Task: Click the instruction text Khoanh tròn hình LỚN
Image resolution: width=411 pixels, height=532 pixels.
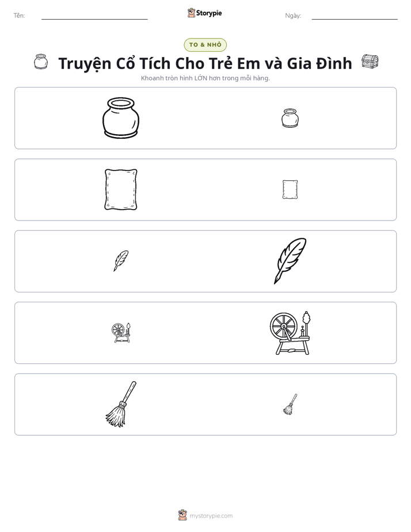Action: 174,78
